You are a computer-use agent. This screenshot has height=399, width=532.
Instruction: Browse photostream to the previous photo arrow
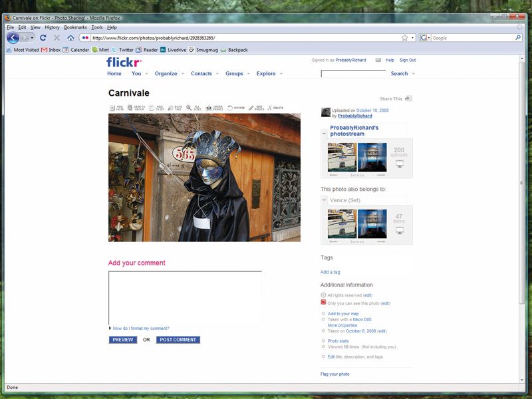334,175
